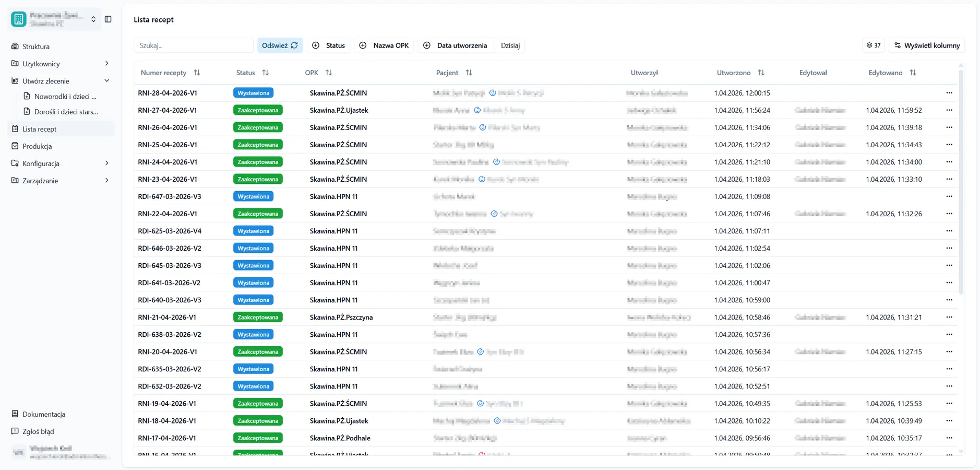Sort the Edytowano column
Image resolution: width=980 pixels, height=470 pixels.
click(x=913, y=73)
